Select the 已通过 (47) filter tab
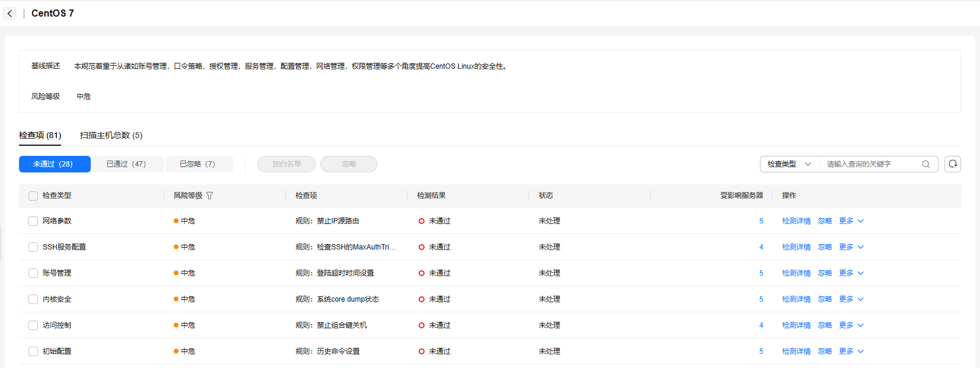 point(128,164)
